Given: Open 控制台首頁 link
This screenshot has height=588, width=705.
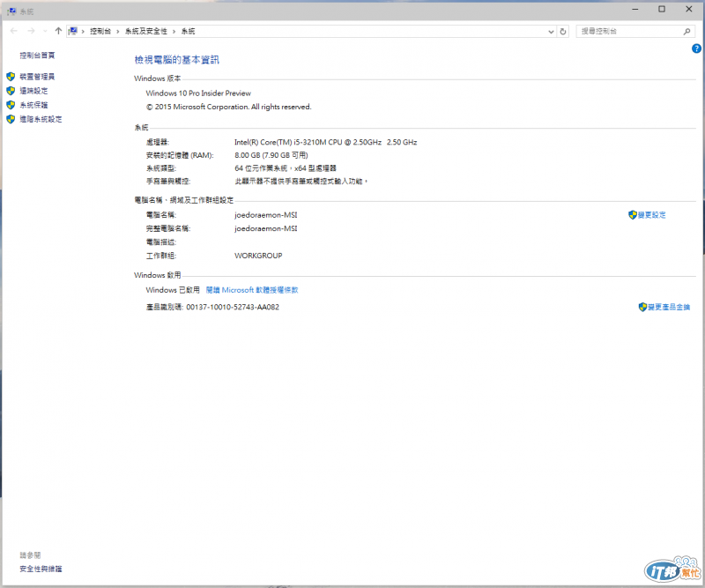Looking at the screenshot, I should pyautogui.click(x=37, y=56).
